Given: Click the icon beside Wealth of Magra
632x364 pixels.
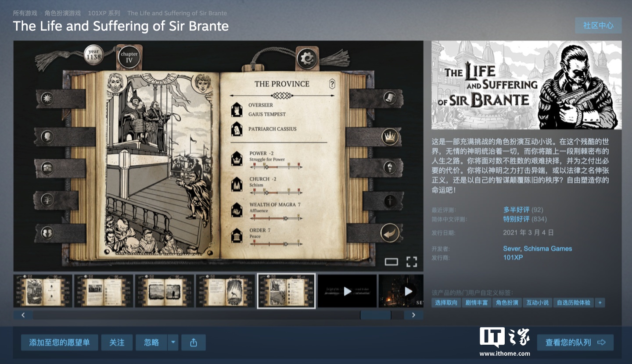Looking at the screenshot, I should (x=237, y=210).
